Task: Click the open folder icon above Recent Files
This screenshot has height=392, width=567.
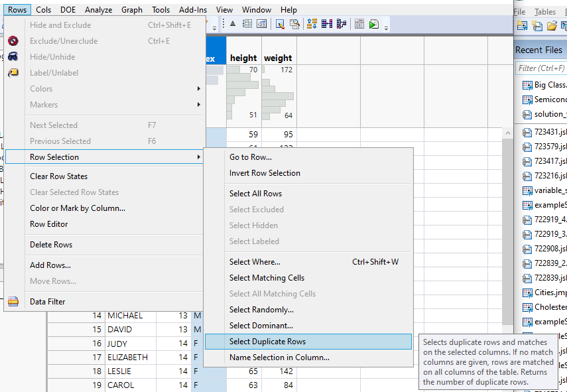Action: point(552,26)
